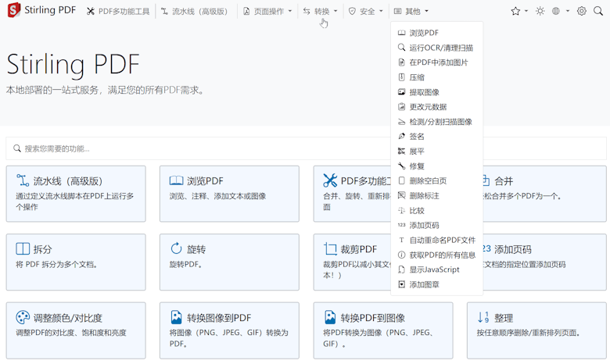This screenshot has width=610, height=364.
Task: Expand the 安全 dropdown menu
Action: click(x=366, y=11)
